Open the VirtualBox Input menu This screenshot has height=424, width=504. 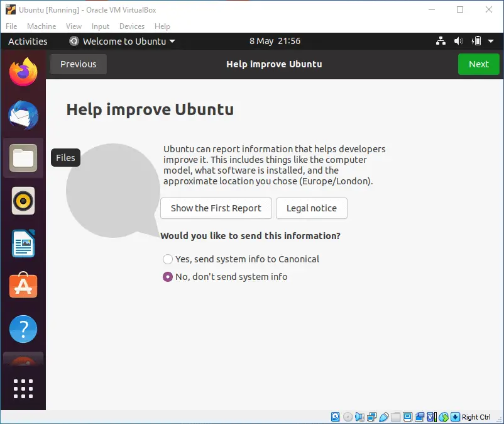click(x=101, y=26)
